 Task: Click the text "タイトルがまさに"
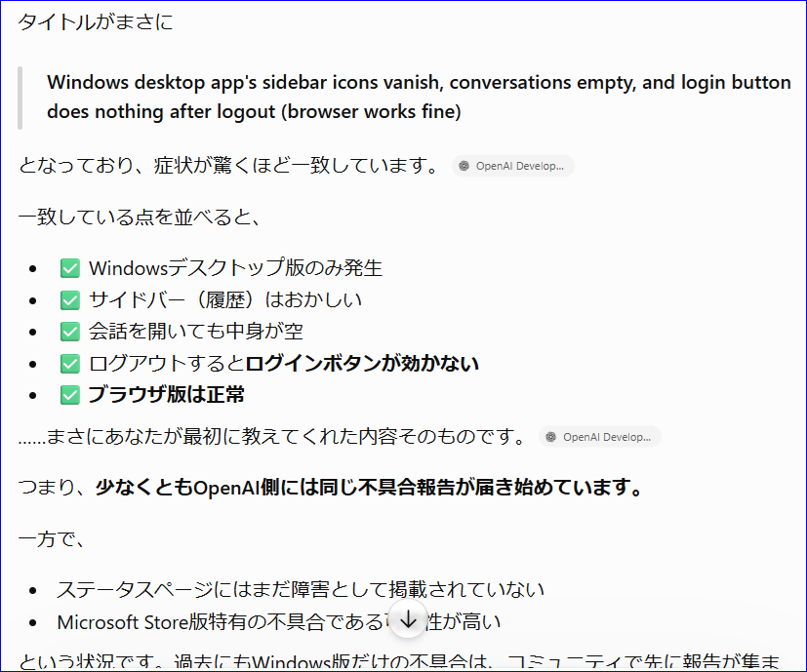pyautogui.click(x=96, y=22)
